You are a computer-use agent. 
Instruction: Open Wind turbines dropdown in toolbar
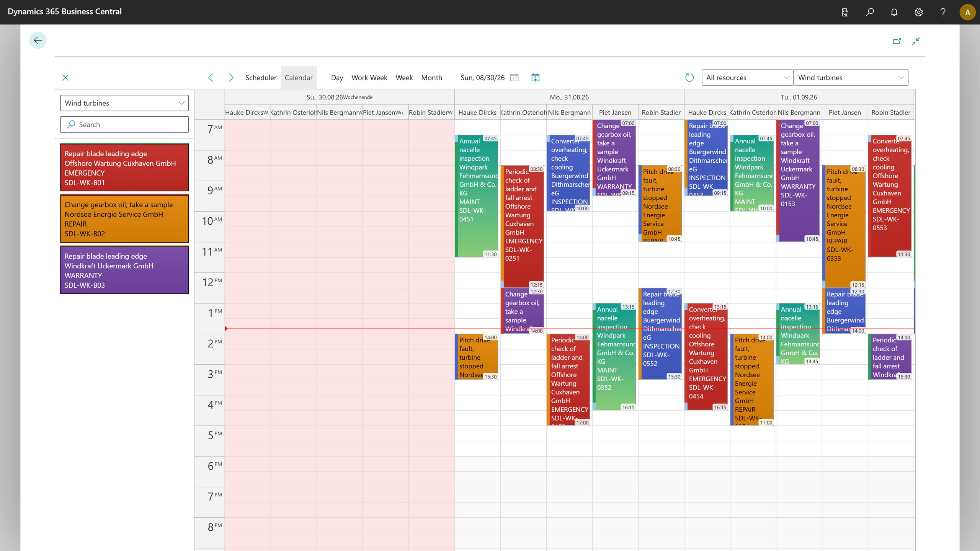[x=851, y=77]
